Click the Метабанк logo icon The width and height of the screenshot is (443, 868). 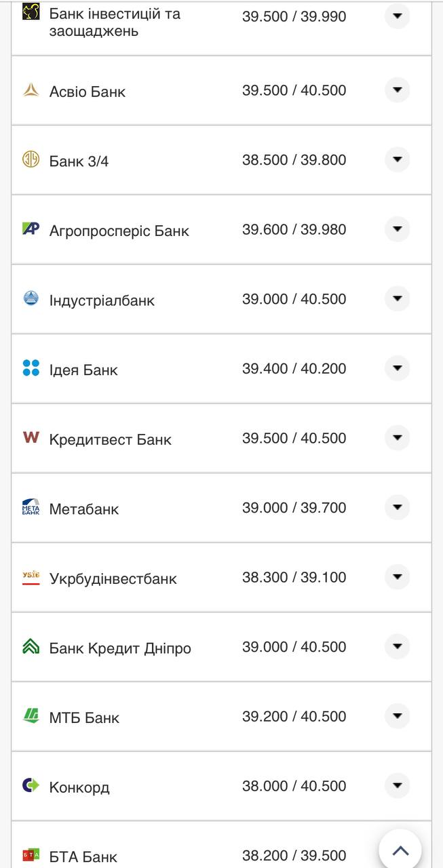click(29, 507)
